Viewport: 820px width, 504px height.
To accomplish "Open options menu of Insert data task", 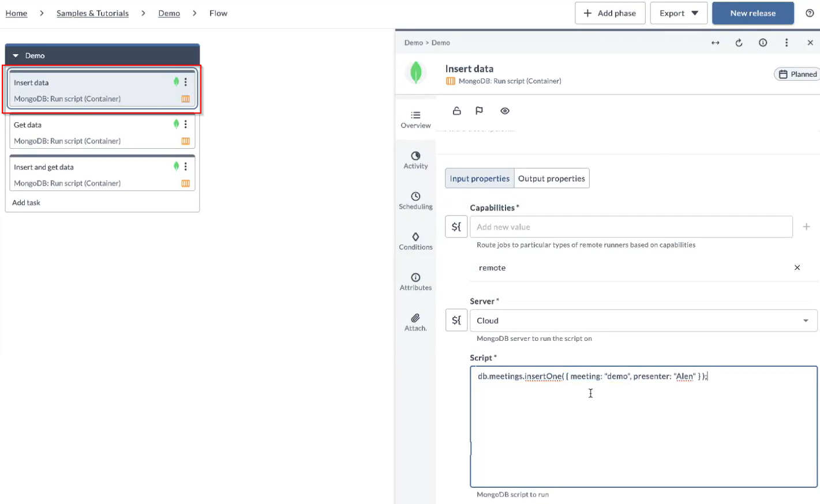I will [185, 82].
